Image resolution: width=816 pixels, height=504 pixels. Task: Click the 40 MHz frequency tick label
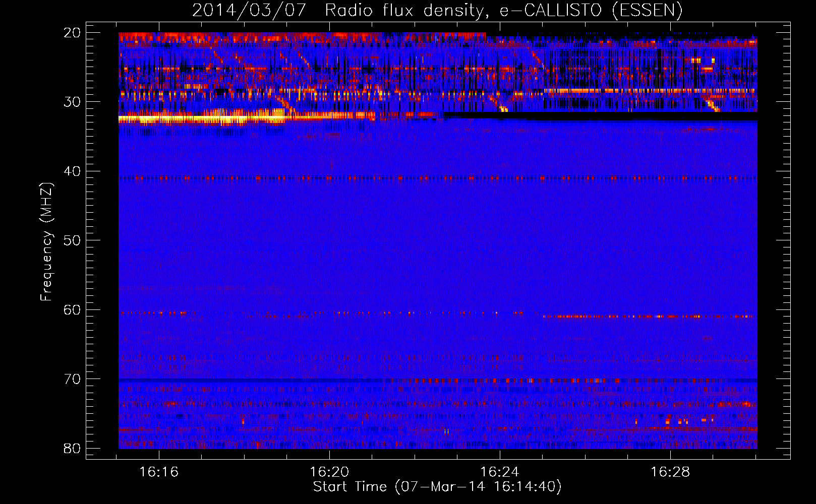(72, 171)
